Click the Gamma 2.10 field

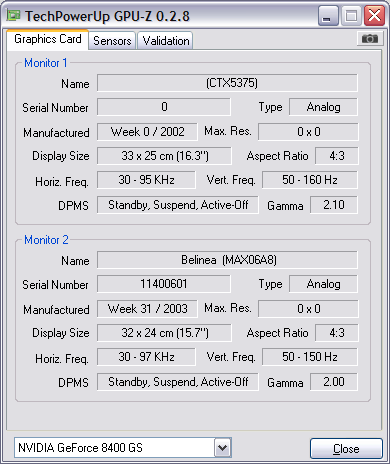pyautogui.click(x=334, y=205)
